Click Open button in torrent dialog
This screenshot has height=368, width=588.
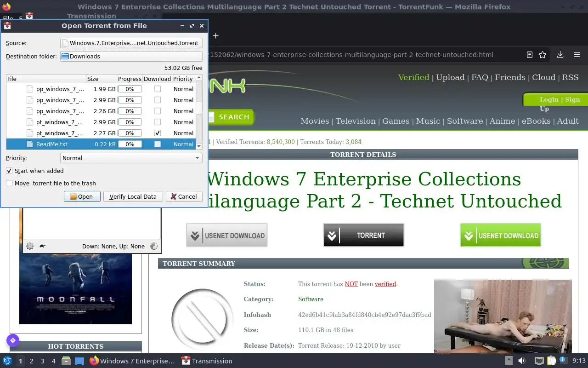point(82,196)
